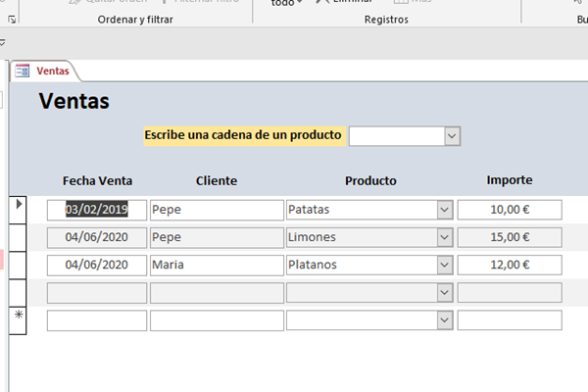Click the Ventas form icon in tab
This screenshot has height=392, width=588.
22,72
